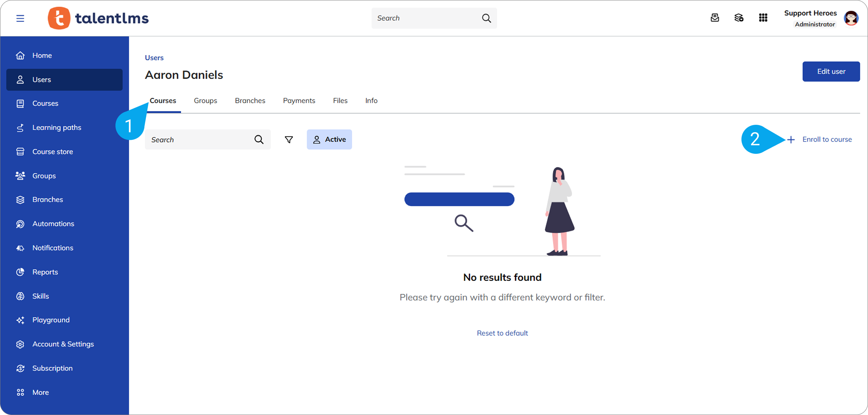The image size is (868, 415).
Task: Click the Skills brain icon
Action: [20, 296]
